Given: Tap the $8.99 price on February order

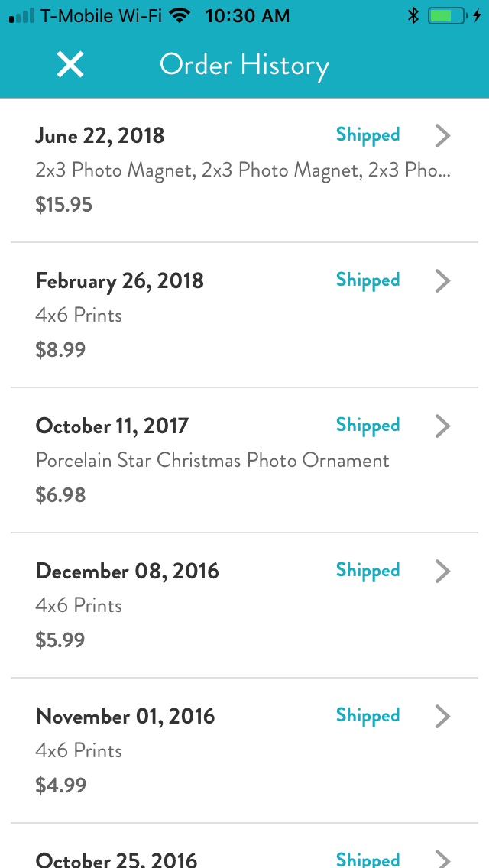Looking at the screenshot, I should coord(60,349).
